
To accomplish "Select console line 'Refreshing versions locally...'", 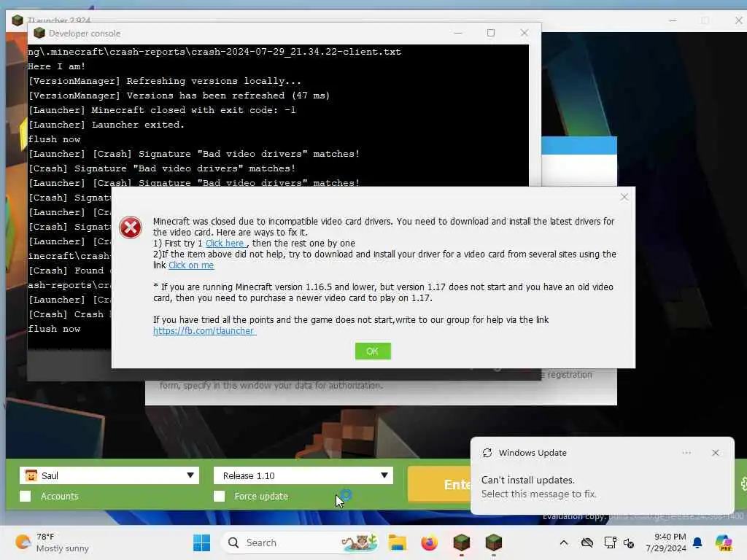I will 164,81.
